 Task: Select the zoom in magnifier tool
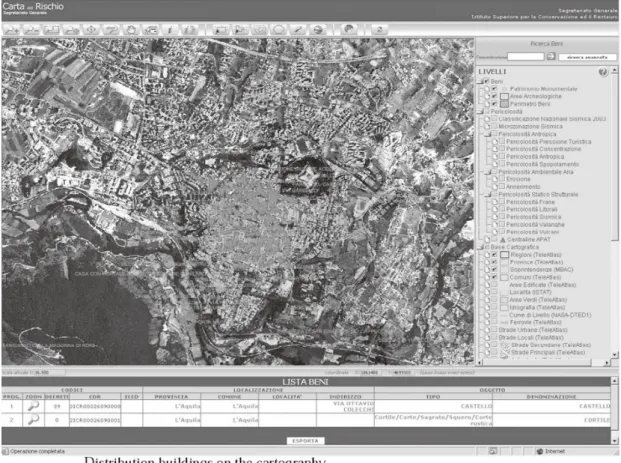tap(11, 30)
